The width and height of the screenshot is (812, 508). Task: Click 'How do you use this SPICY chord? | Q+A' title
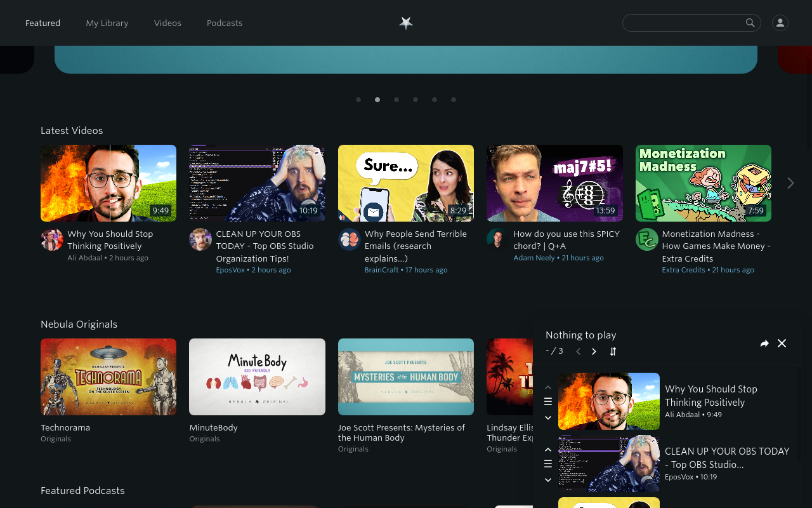tap(566, 240)
